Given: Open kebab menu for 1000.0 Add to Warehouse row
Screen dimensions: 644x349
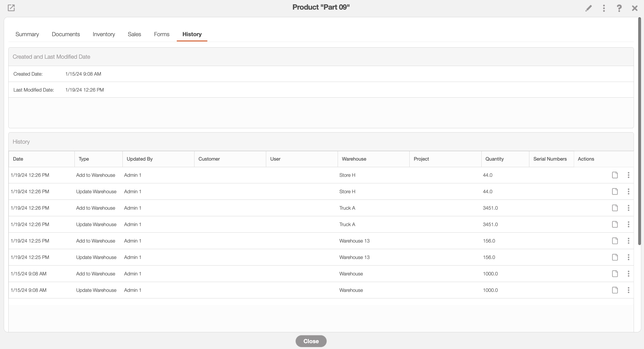Looking at the screenshot, I should point(628,274).
